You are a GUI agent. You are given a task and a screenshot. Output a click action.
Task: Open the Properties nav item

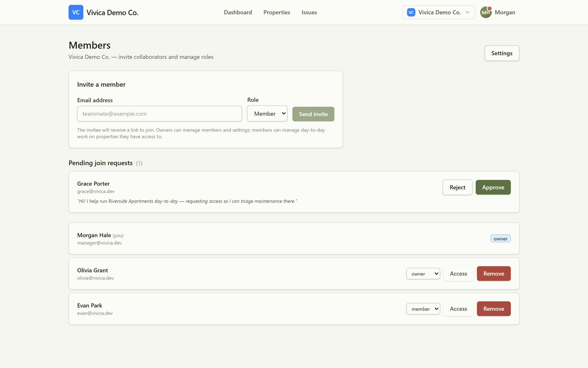(277, 12)
